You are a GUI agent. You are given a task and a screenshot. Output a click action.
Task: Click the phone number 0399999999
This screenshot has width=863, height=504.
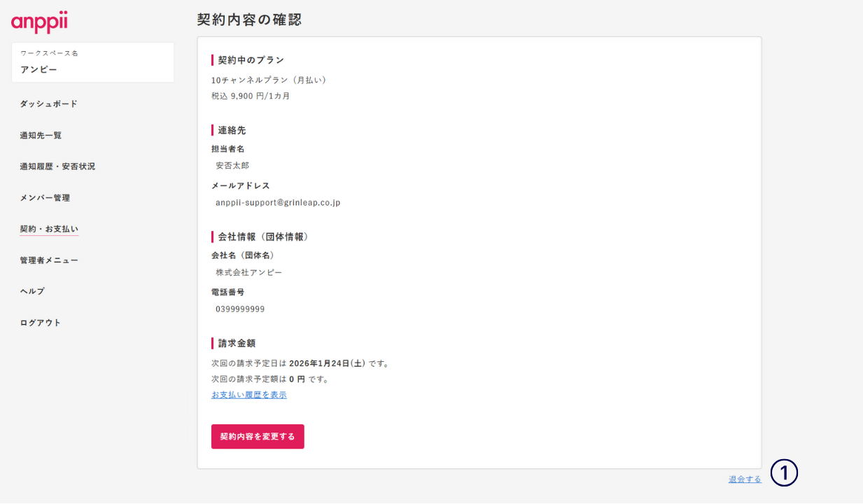click(x=240, y=309)
